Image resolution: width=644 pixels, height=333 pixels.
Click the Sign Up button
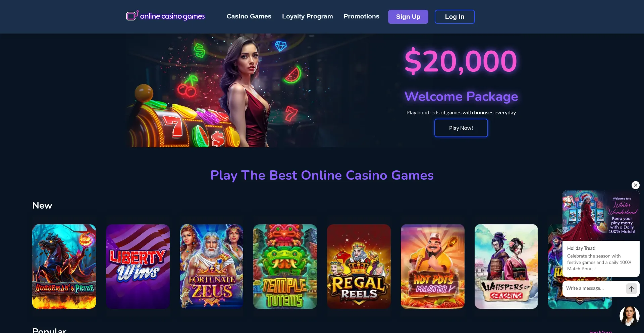pyautogui.click(x=408, y=17)
